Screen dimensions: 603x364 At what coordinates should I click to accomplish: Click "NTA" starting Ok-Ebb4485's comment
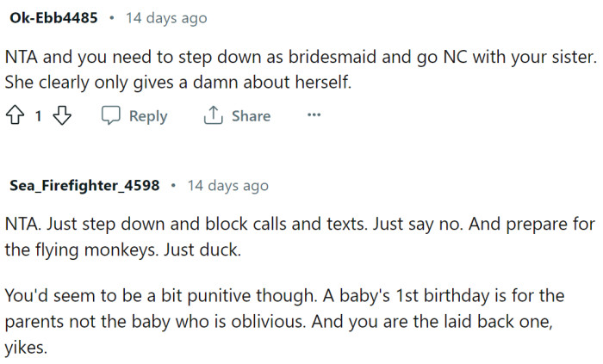pyautogui.click(x=22, y=59)
